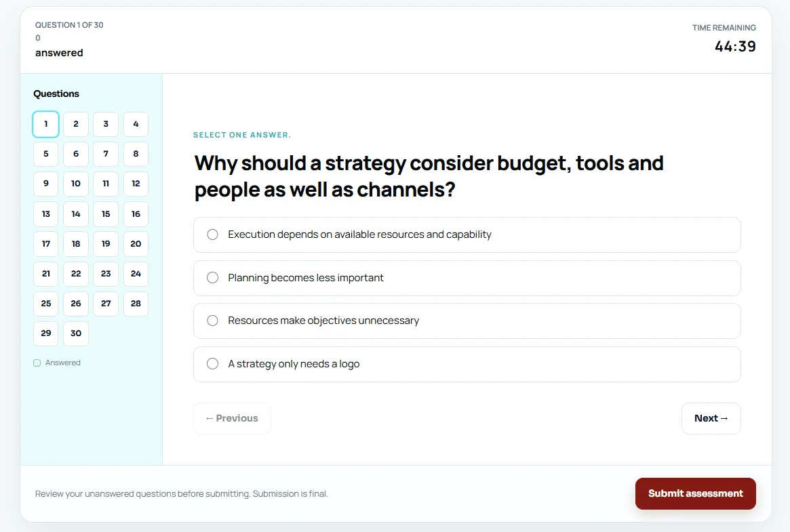Open question 3 from the grid
Viewport: 790px width, 532px height.
point(106,124)
